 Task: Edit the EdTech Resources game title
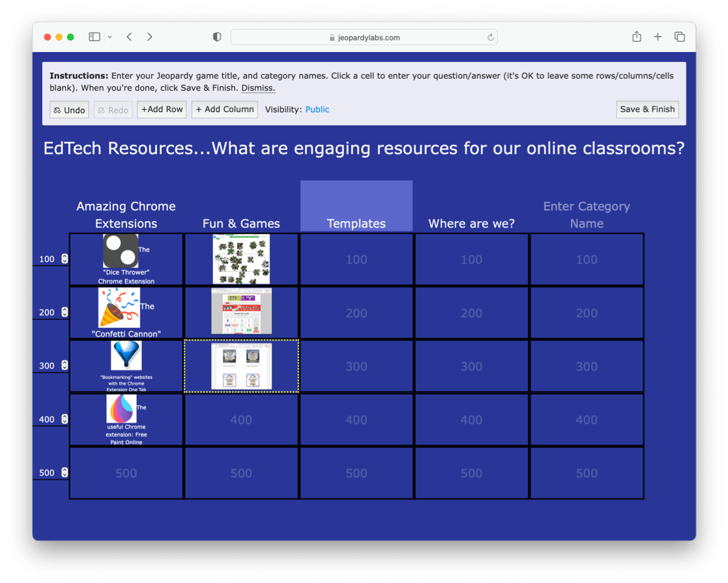364,148
